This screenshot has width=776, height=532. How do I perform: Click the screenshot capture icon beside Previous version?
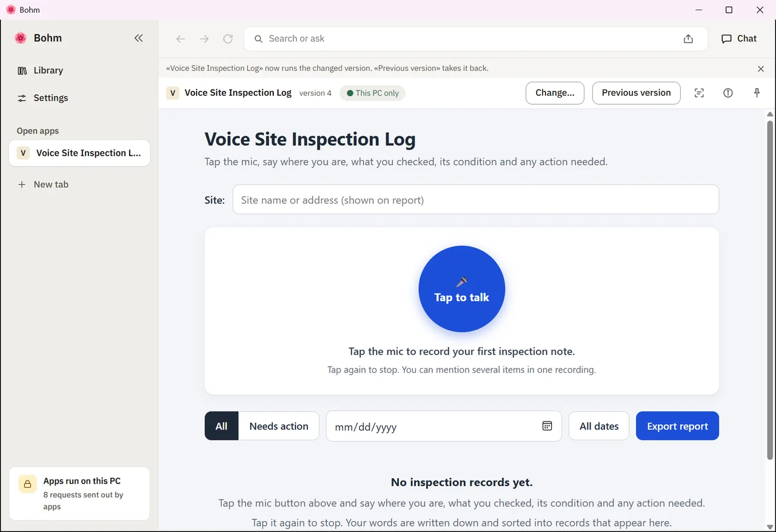pyautogui.click(x=699, y=93)
